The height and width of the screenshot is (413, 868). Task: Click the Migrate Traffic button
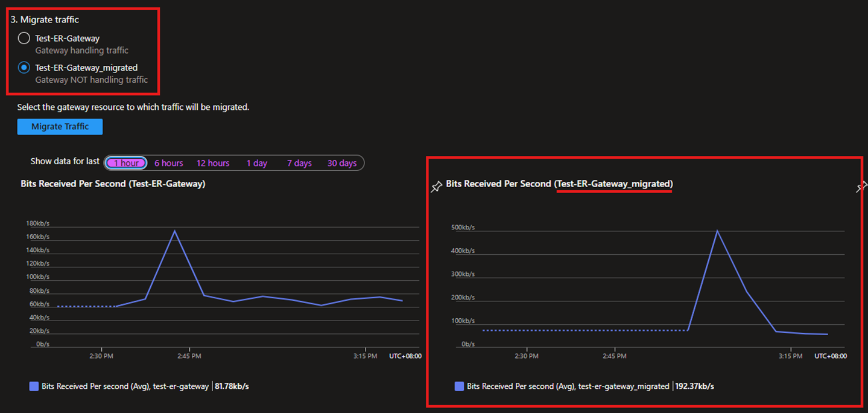pos(60,127)
